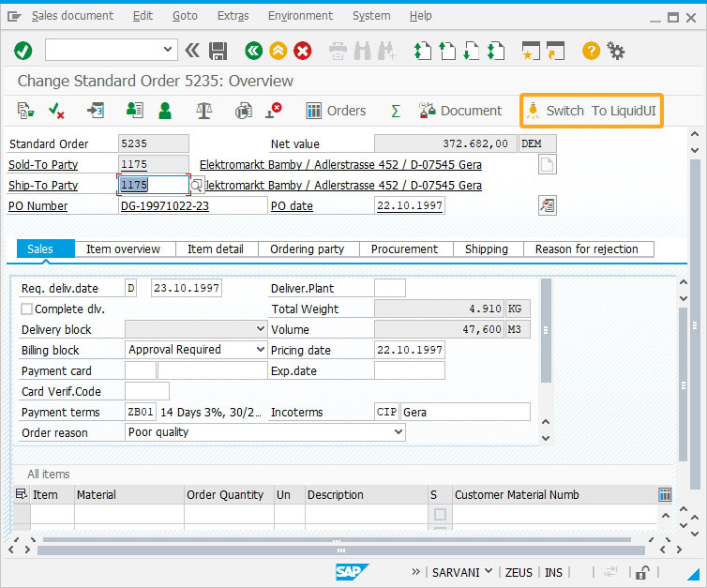Click the Generate Shortcut icon
Image resolution: width=707 pixels, height=588 pixels.
pos(555,51)
